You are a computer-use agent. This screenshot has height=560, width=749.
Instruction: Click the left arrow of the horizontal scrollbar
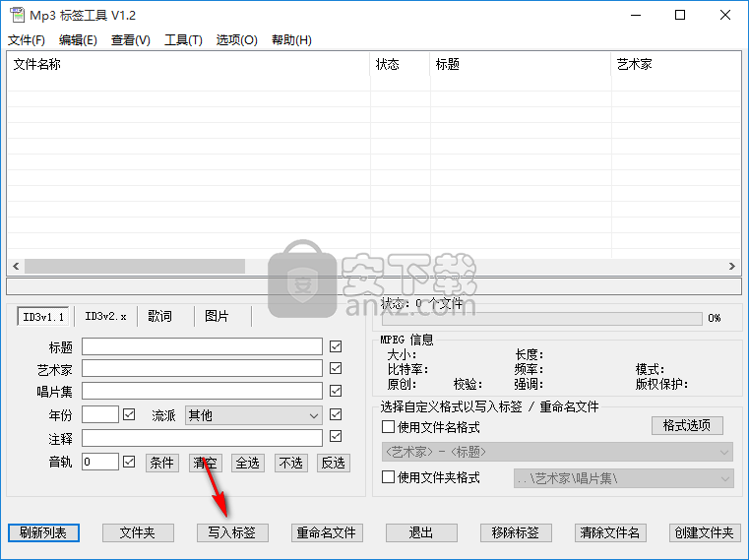tap(16, 266)
